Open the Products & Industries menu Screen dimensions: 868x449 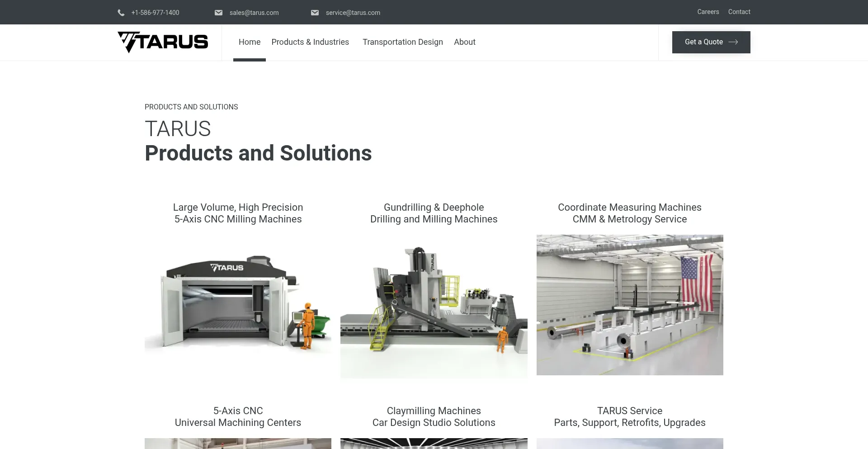(x=310, y=42)
